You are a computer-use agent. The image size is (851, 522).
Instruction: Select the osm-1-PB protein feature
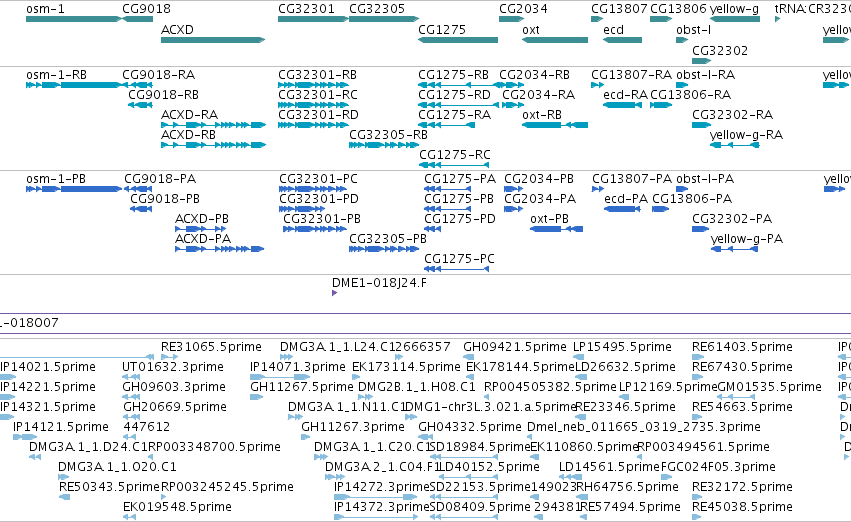click(x=73, y=189)
